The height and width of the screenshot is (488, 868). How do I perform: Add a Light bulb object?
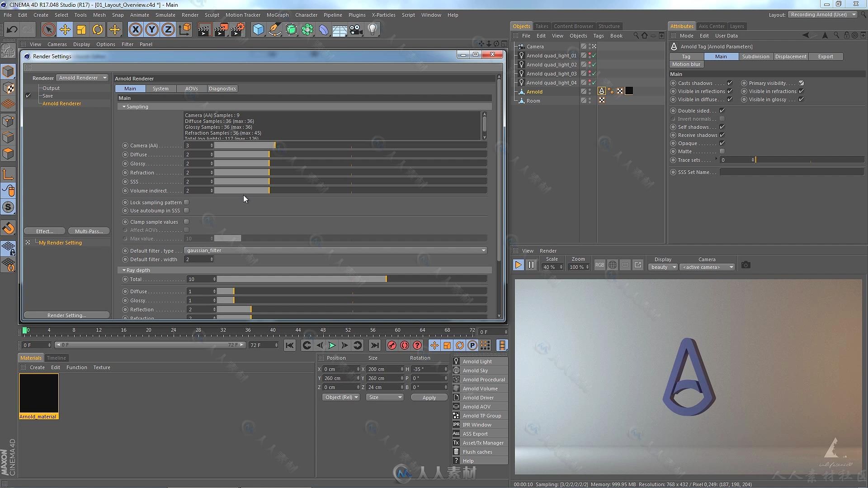(x=373, y=30)
